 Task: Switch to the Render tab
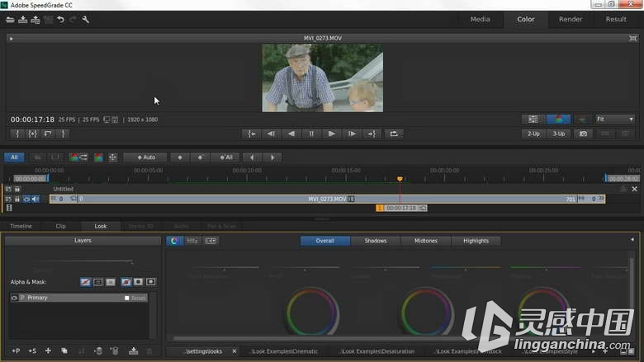[571, 19]
